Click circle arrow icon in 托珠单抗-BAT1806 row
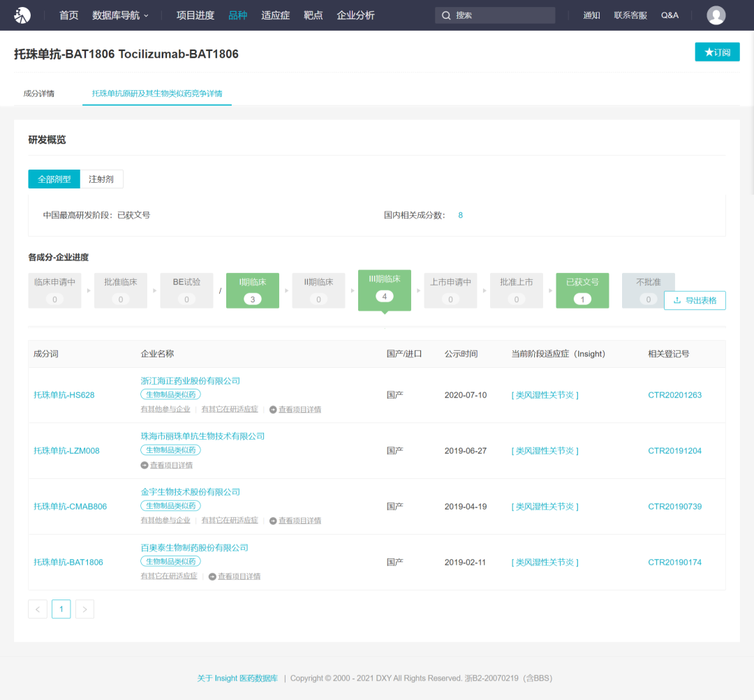This screenshot has width=754, height=700. click(x=212, y=576)
